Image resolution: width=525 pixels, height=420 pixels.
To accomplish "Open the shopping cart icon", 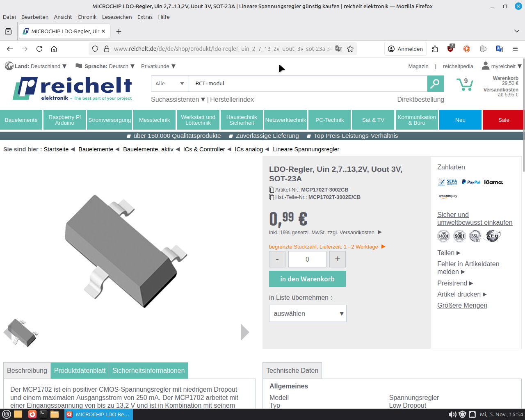I will point(464,84).
